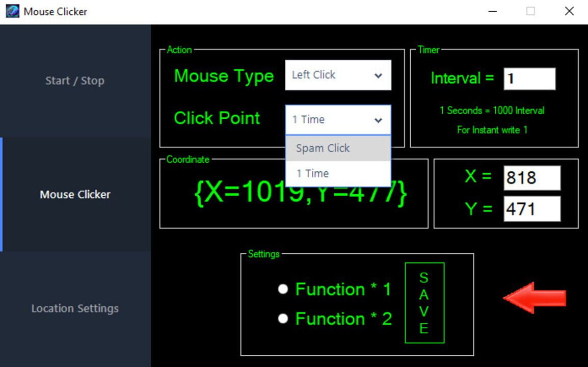Select the Function * 1 radio button
Screen dimensions: 588x367
(283, 289)
